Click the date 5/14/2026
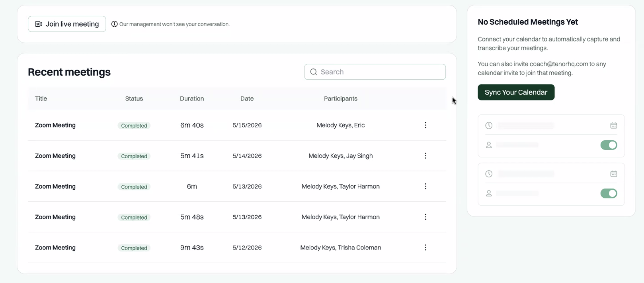 click(247, 156)
